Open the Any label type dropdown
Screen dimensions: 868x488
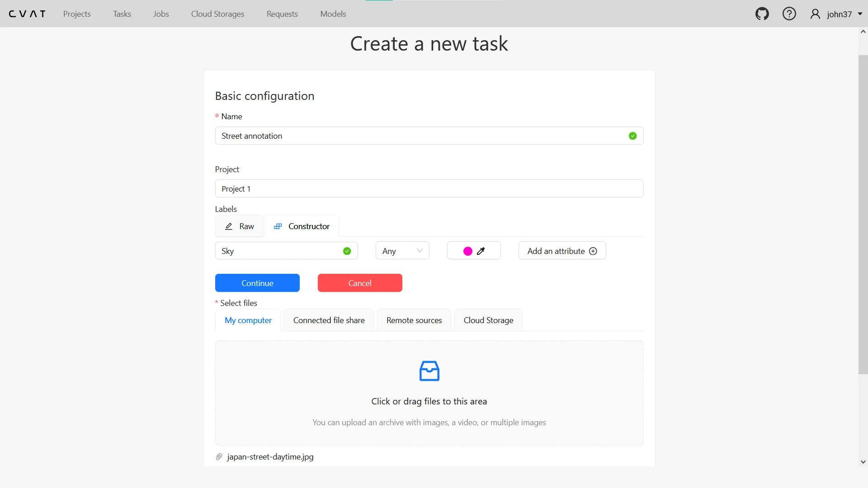402,251
